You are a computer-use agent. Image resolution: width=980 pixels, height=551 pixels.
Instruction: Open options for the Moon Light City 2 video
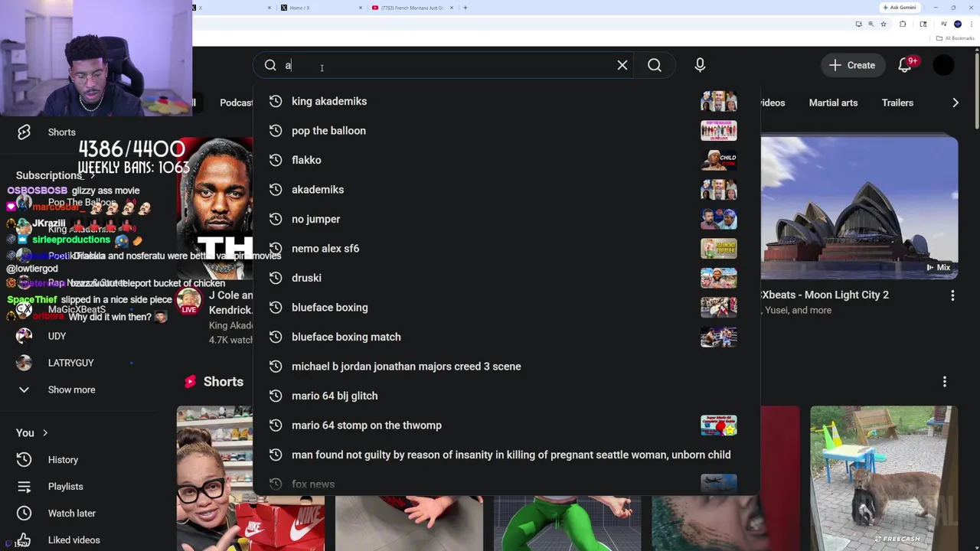click(952, 295)
